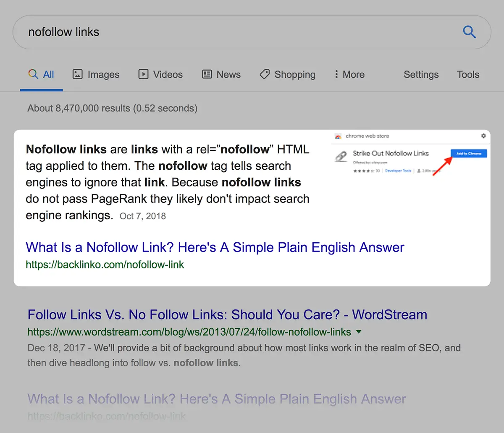Image resolution: width=504 pixels, height=433 pixels.
Task: Click the gear icon on the web store card
Action: click(483, 136)
